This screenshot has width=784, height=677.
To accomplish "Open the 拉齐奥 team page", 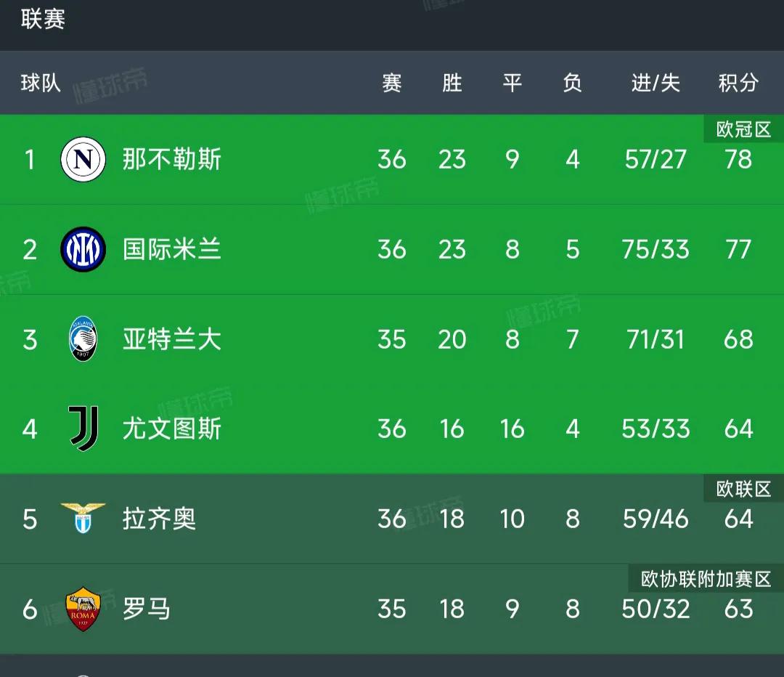I will click(160, 519).
